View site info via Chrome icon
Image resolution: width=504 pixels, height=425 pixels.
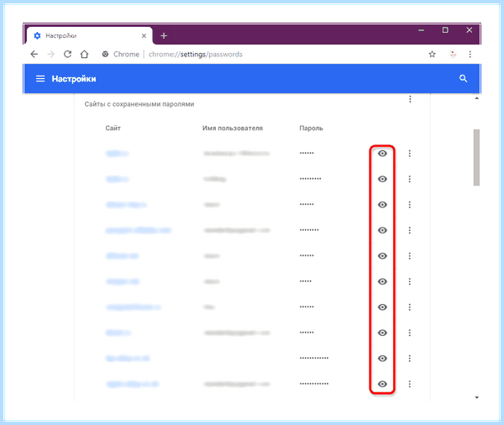coord(105,55)
